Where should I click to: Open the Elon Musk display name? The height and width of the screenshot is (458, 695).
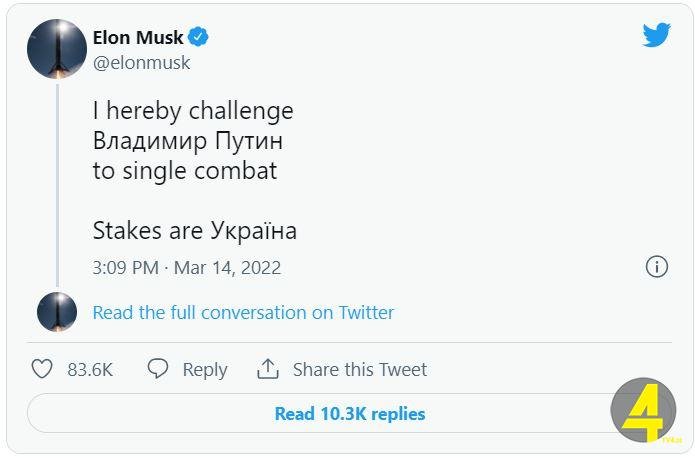tap(138, 38)
